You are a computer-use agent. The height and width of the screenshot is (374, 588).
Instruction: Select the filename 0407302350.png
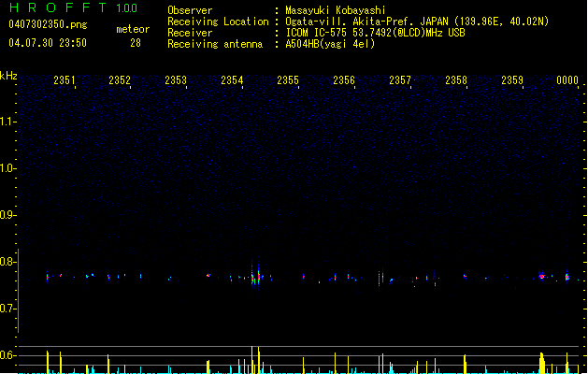[x=48, y=24]
